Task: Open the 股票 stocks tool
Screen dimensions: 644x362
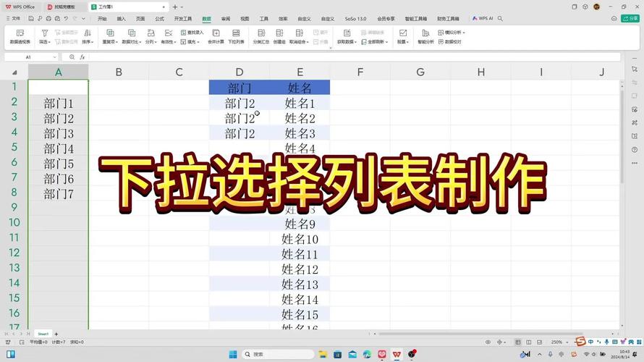Action: 403,37
